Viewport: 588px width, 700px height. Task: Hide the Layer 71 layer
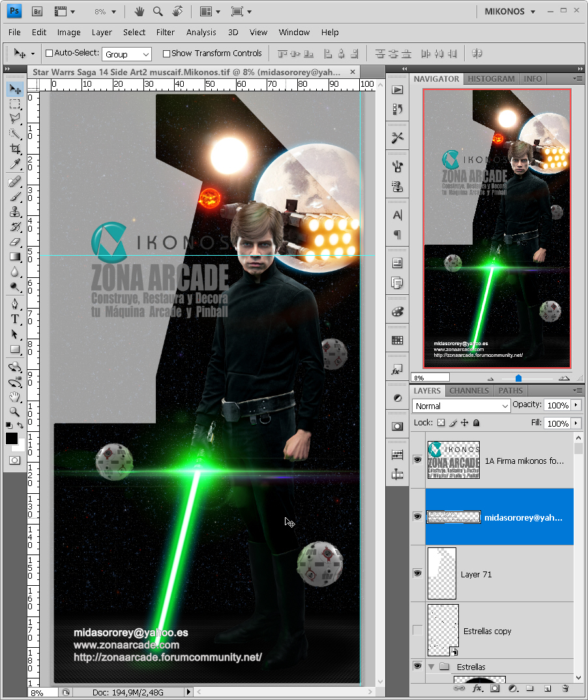[x=418, y=573]
